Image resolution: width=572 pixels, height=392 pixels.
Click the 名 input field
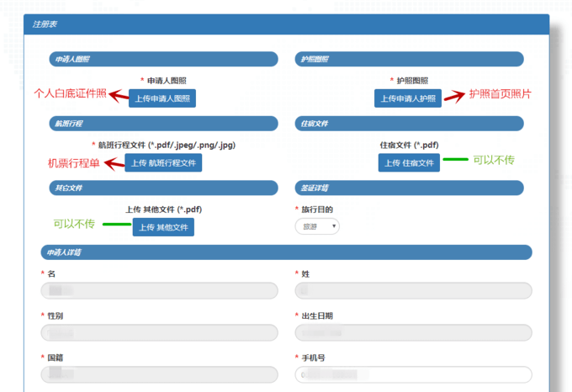click(x=159, y=291)
